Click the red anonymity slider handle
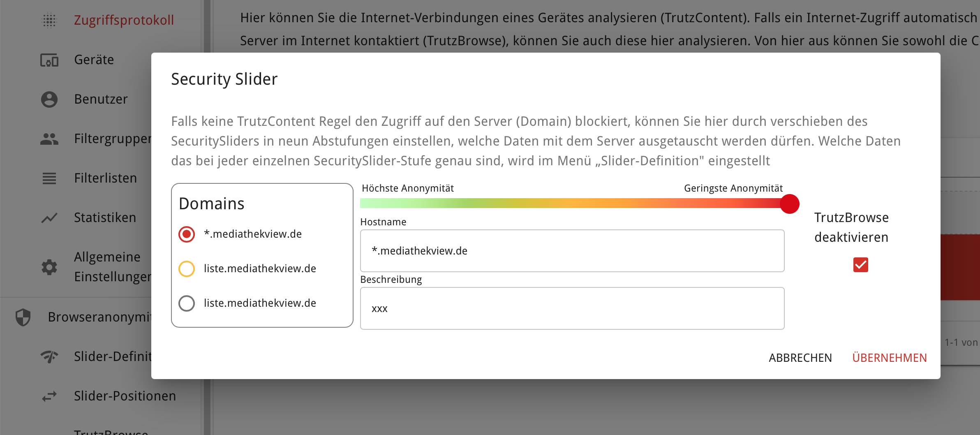Screen dimensions: 980x435 (x=789, y=204)
